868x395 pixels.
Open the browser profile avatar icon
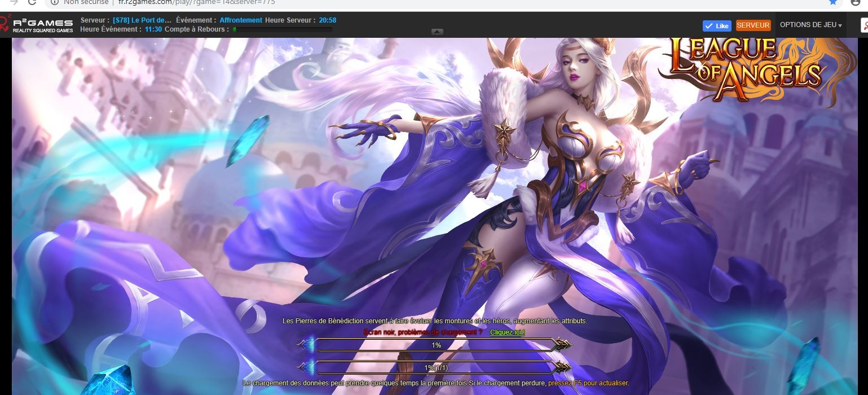pos(856,2)
